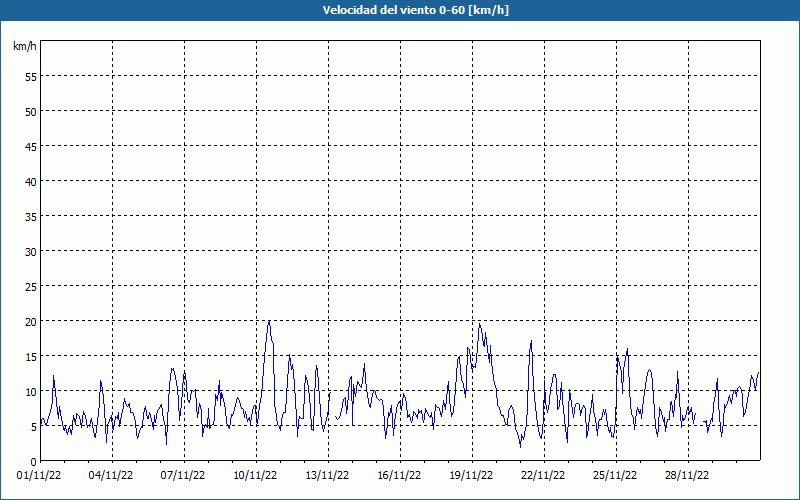Click the y-axis label '55'
Viewport: 800px width, 500px height.
31,77
